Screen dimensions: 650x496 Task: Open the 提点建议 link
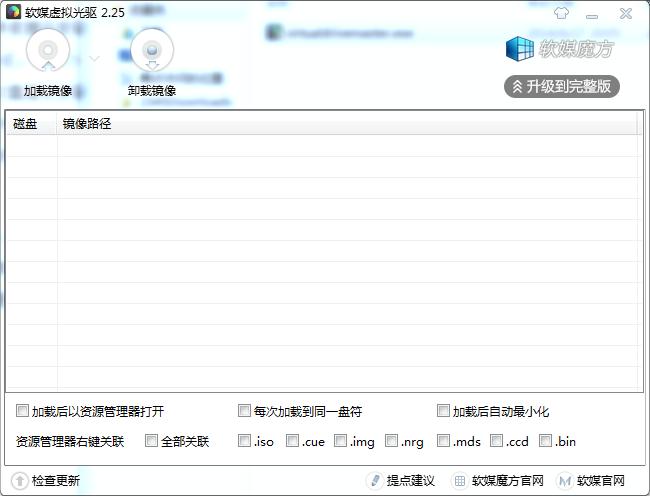(410, 481)
